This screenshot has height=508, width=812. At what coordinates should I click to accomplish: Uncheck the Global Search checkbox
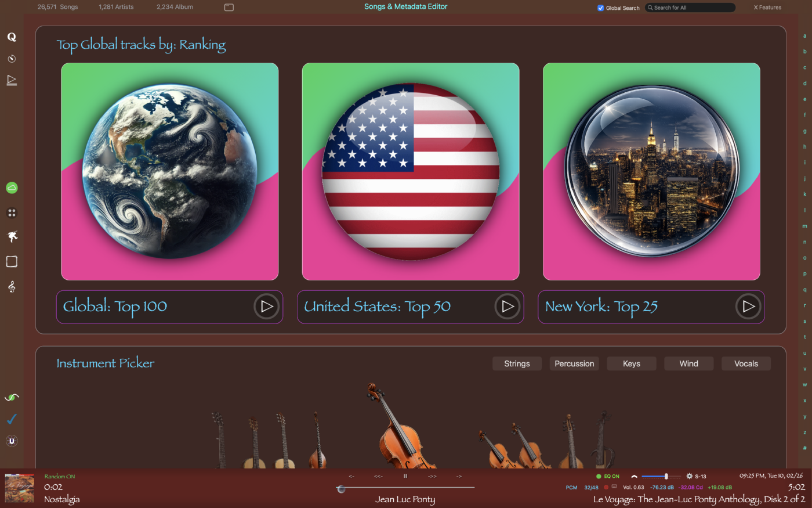(x=601, y=8)
